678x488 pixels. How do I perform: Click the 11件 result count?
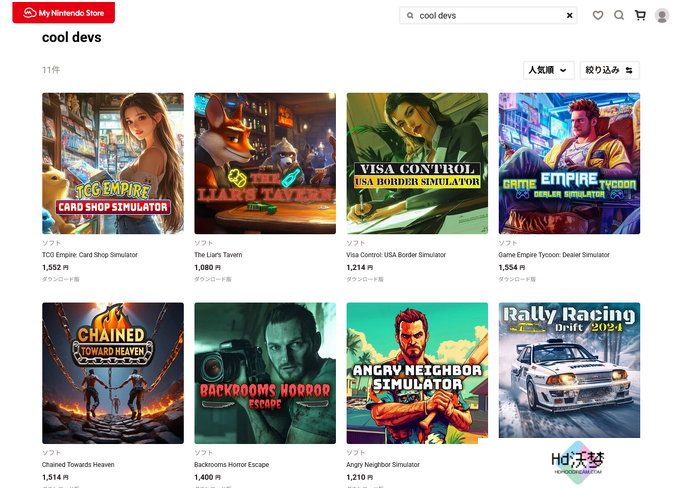pyautogui.click(x=51, y=70)
